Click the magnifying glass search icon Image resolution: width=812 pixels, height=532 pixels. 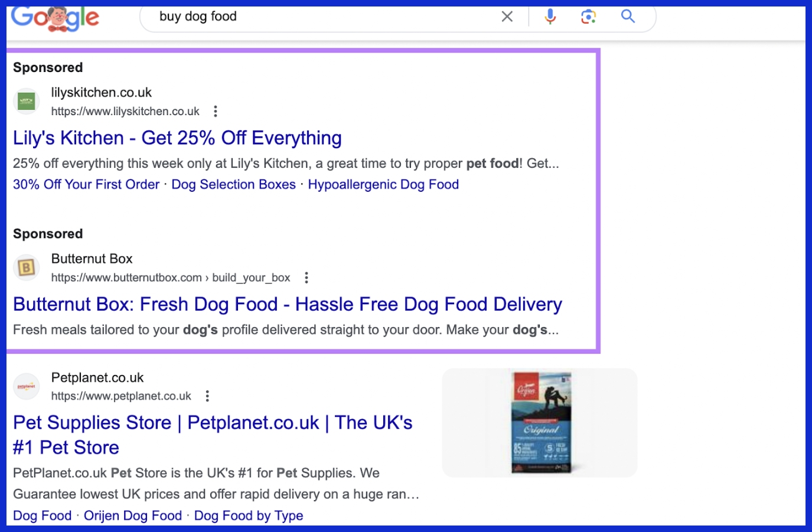click(628, 17)
